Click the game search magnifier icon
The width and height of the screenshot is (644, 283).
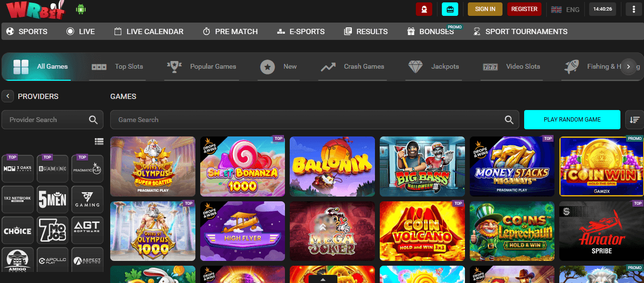click(509, 119)
